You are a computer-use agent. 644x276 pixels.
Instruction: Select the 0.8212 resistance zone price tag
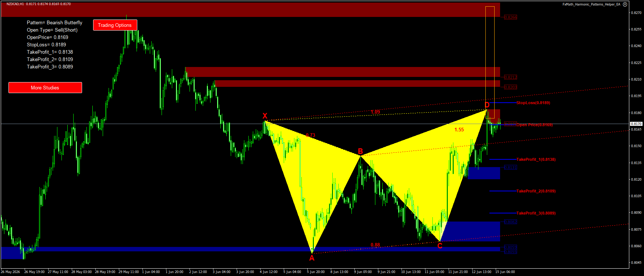coord(510,77)
